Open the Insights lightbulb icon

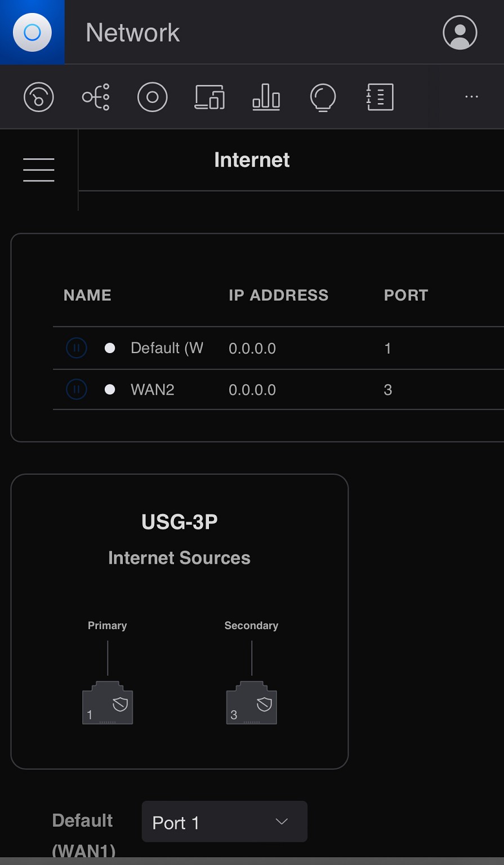coord(323,97)
